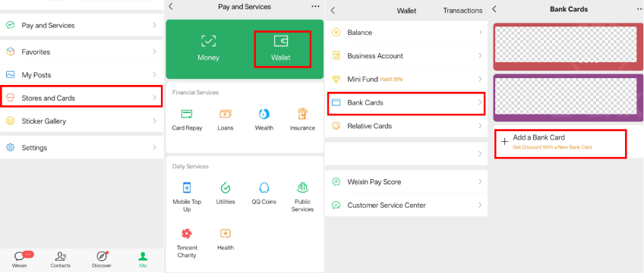Expand the Customer Service Center chevron
Screen dimensions: 644x273
(480, 205)
